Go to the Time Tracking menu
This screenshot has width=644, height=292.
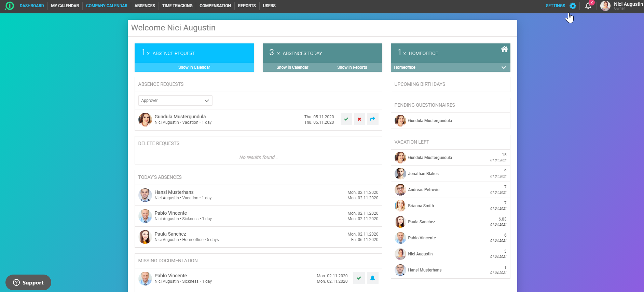pyautogui.click(x=177, y=6)
